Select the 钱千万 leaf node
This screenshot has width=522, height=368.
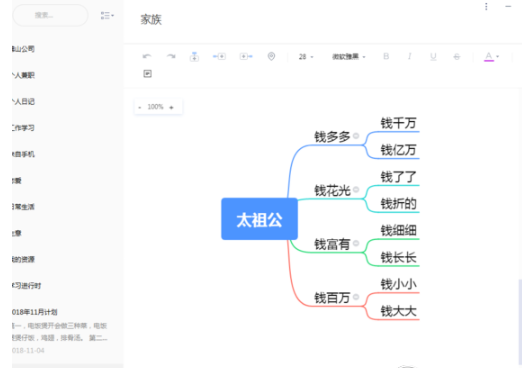coord(398,123)
